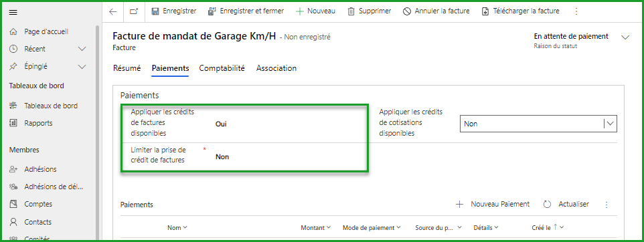Sort by Créé le column header
Viewport: 644px width, 242px height.
pyautogui.click(x=548, y=228)
